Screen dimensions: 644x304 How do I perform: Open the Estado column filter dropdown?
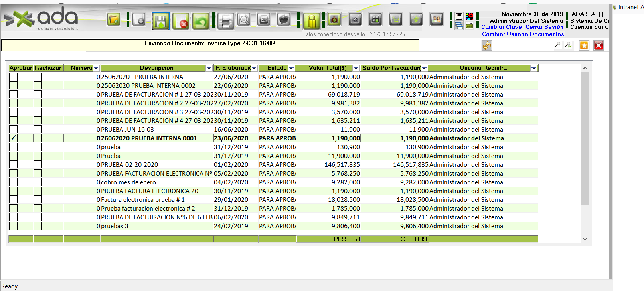[x=291, y=68]
